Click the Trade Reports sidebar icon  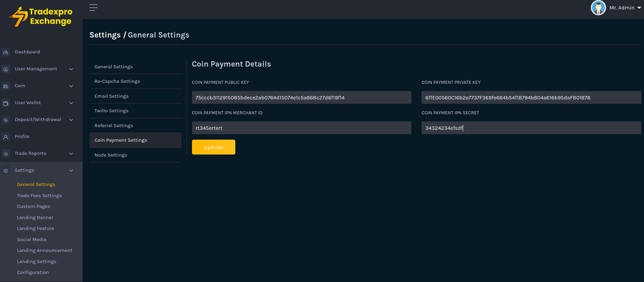pyautogui.click(x=6, y=154)
